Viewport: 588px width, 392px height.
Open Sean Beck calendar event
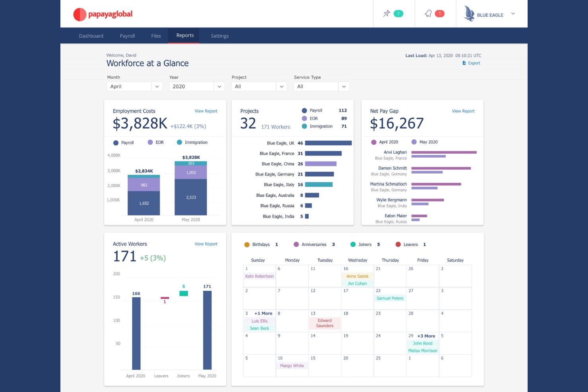[259, 328]
